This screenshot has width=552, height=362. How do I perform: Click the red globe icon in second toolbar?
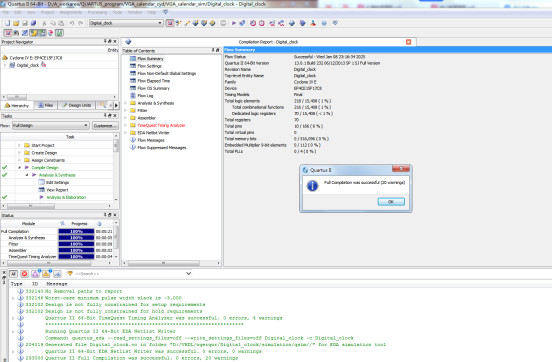pyautogui.click(x=51, y=33)
